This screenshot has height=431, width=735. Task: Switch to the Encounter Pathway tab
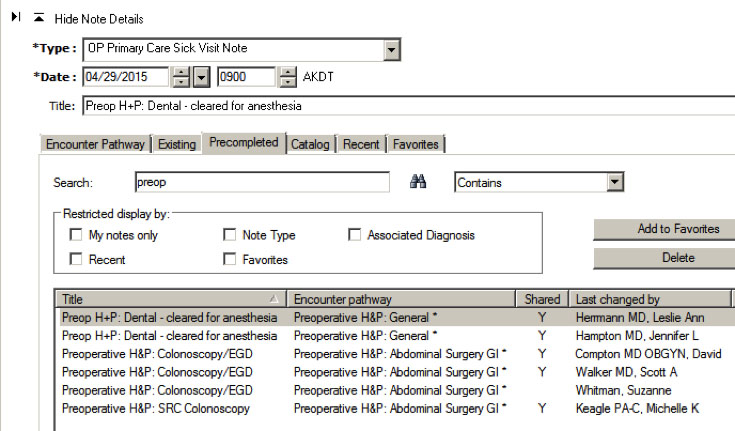click(x=96, y=144)
